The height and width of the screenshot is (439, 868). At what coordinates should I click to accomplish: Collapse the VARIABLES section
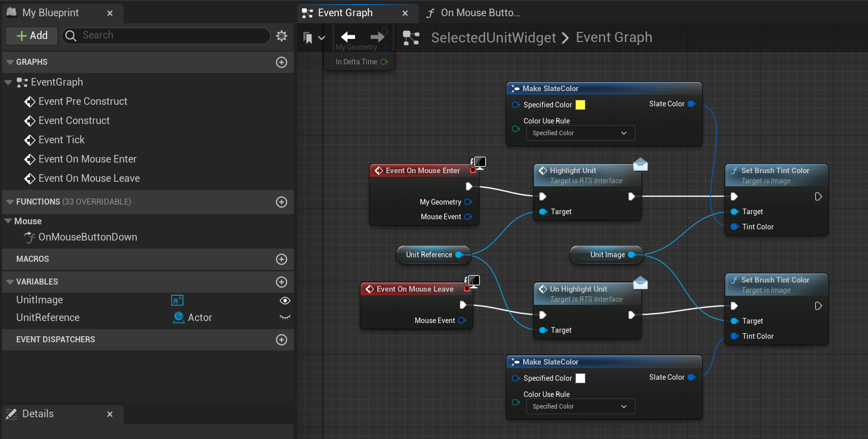coord(10,282)
